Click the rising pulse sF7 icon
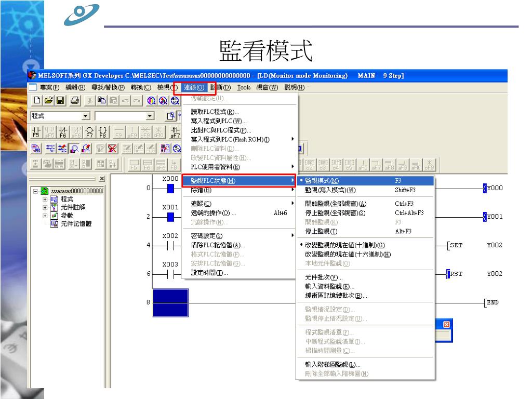Viewport: 532px width, 399px height. [x=175, y=132]
